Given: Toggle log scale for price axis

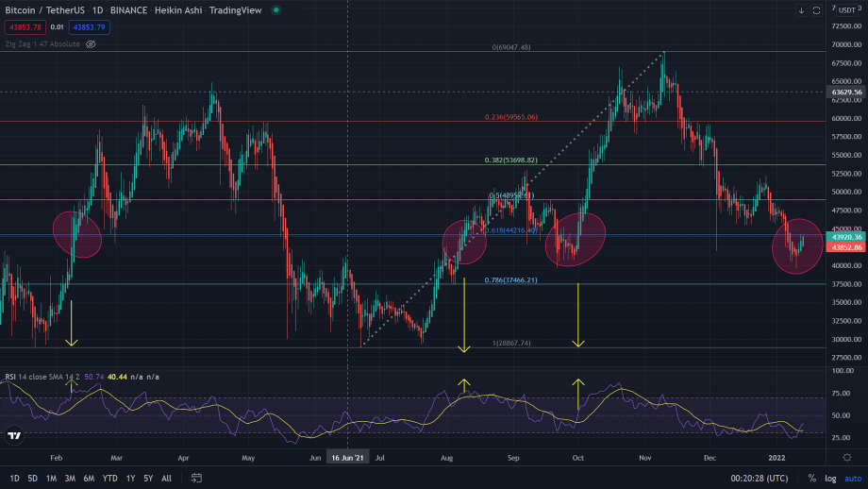Looking at the screenshot, I should point(832,478).
